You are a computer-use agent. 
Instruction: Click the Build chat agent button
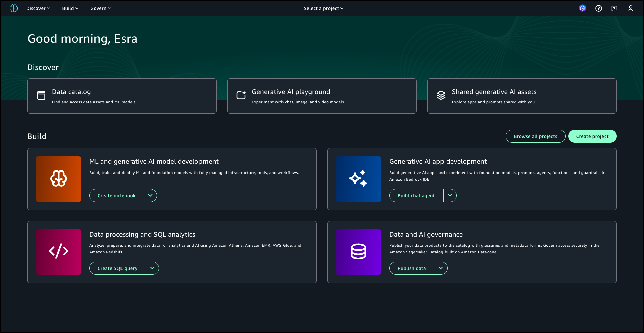tap(416, 196)
